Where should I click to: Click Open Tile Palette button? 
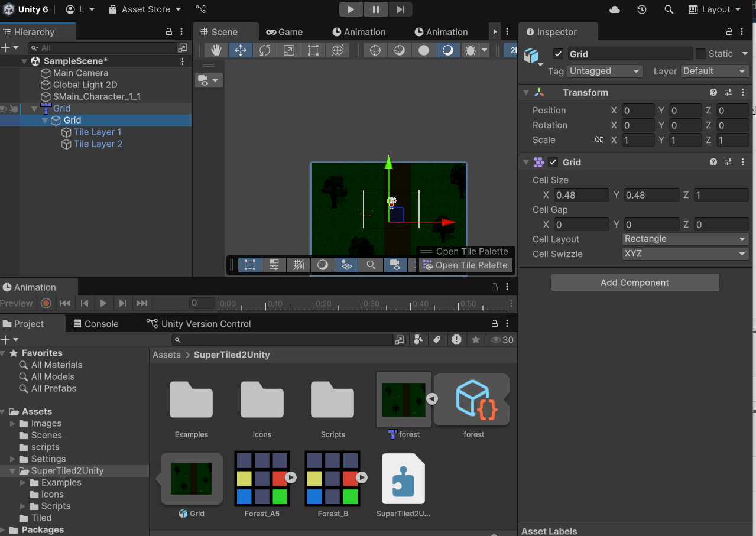465,265
